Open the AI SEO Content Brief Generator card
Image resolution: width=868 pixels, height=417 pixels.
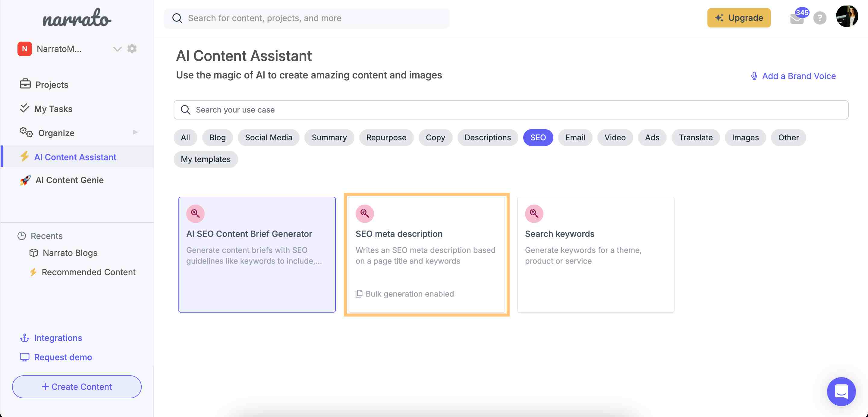point(257,254)
